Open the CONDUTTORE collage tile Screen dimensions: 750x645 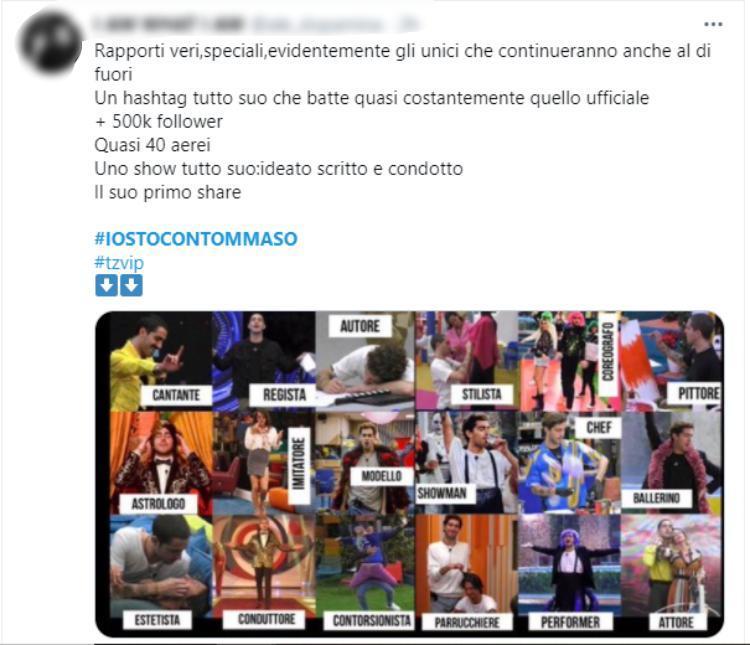pos(264,573)
